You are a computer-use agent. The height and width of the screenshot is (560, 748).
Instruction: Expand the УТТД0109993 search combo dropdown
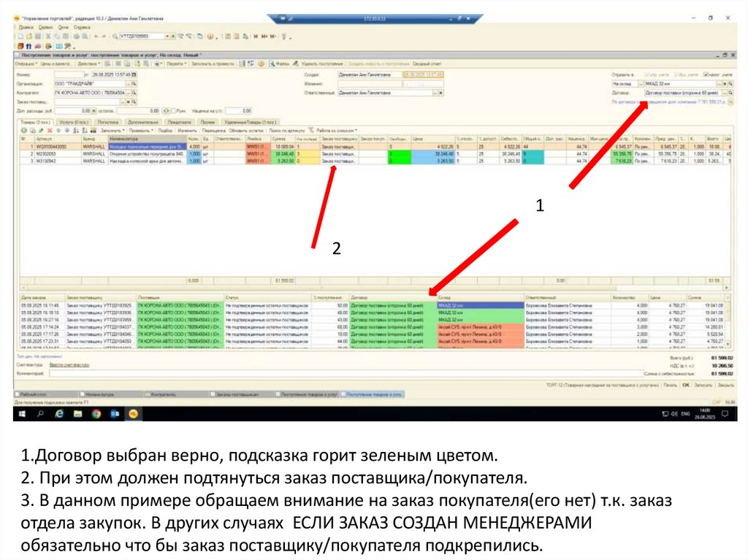[x=167, y=37]
